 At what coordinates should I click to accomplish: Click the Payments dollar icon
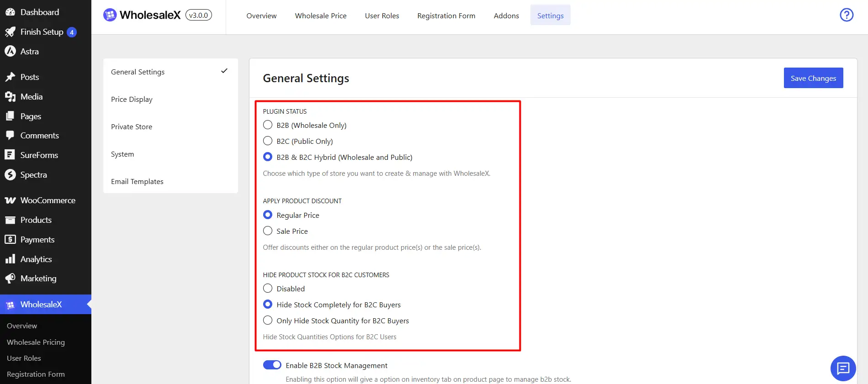10,239
